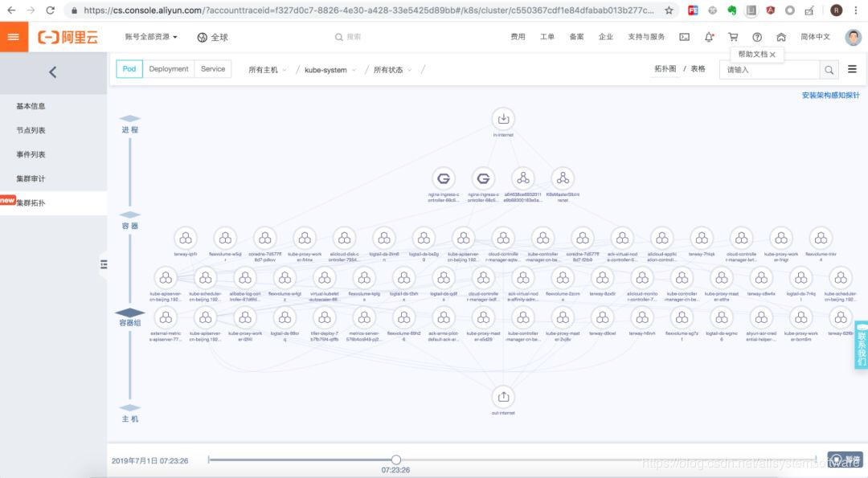868x478 pixels.
Task: Click the home icon in the top bar
Action: click(780, 36)
